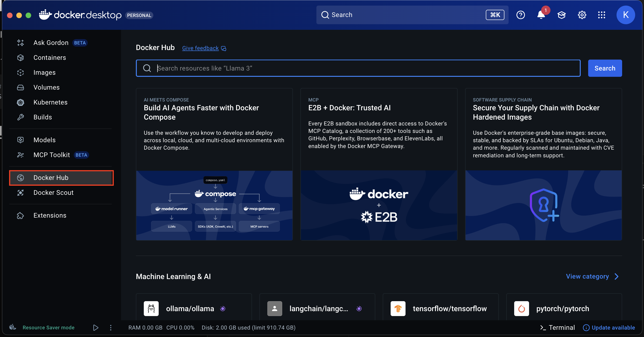Viewport: 644px width, 337px height.
Task: Click the Give feedback link
Action: (200, 48)
